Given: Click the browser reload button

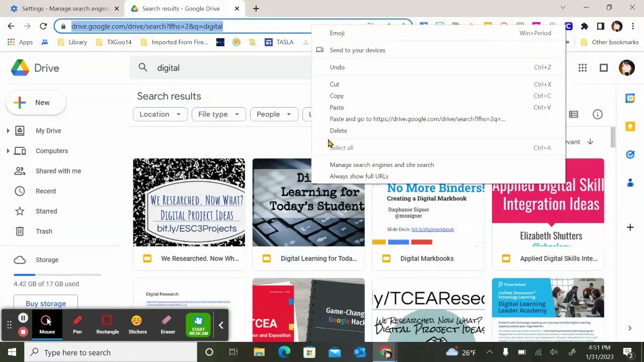Looking at the screenshot, I should coord(43,26).
